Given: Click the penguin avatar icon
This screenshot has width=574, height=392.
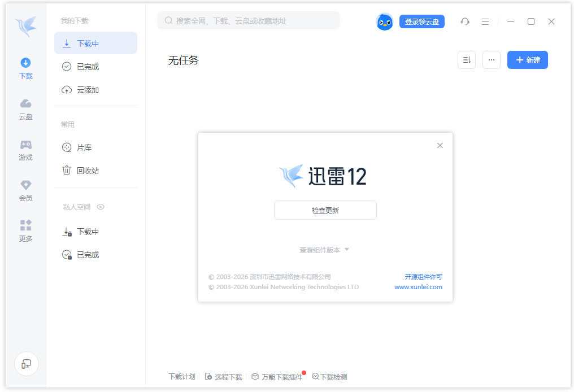Looking at the screenshot, I should (385, 21).
